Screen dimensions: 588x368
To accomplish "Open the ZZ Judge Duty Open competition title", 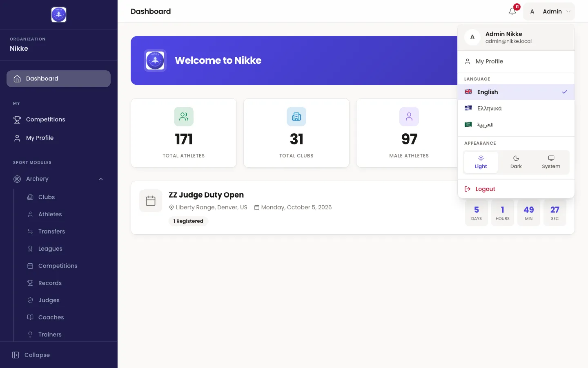I will pyautogui.click(x=206, y=195).
